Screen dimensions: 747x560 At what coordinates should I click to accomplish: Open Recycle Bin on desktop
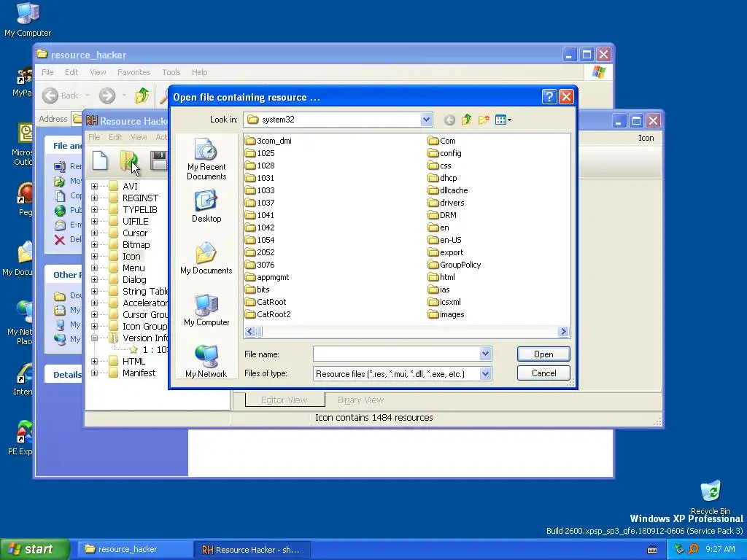[711, 497]
